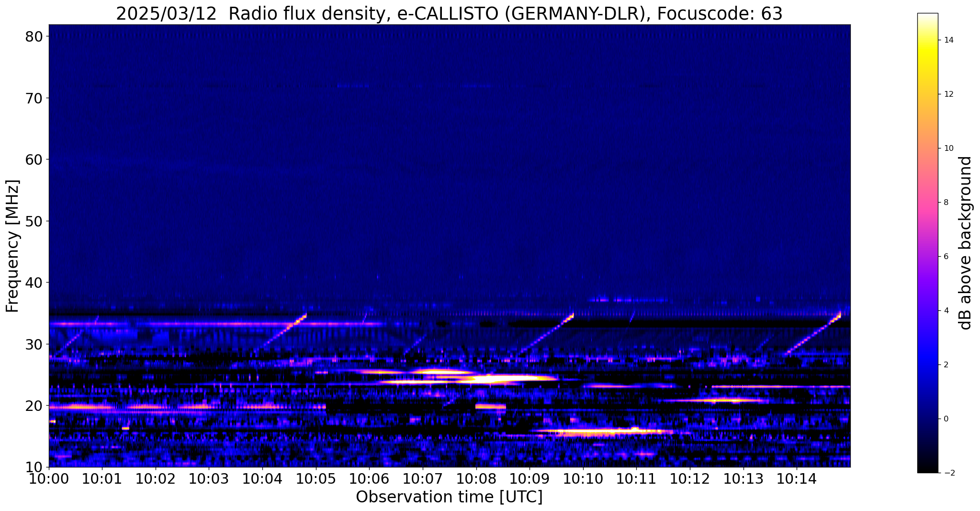This screenshot has width=980, height=511.
Task: Click the colorbar tick label 4
Action: click(946, 311)
